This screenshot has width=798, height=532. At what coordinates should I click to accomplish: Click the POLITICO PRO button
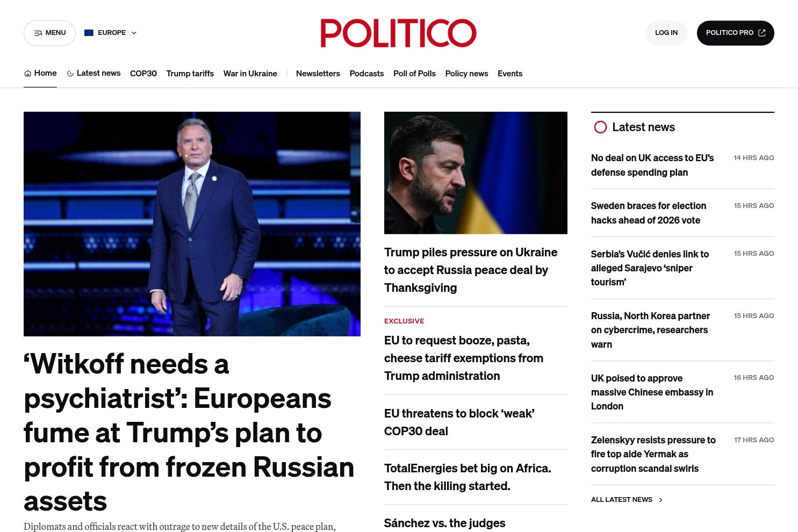click(735, 33)
